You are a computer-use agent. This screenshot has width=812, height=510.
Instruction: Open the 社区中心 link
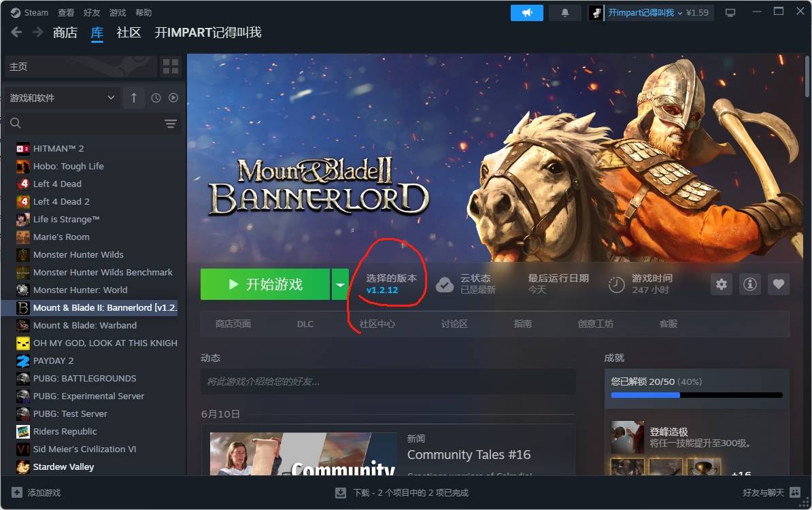click(377, 324)
